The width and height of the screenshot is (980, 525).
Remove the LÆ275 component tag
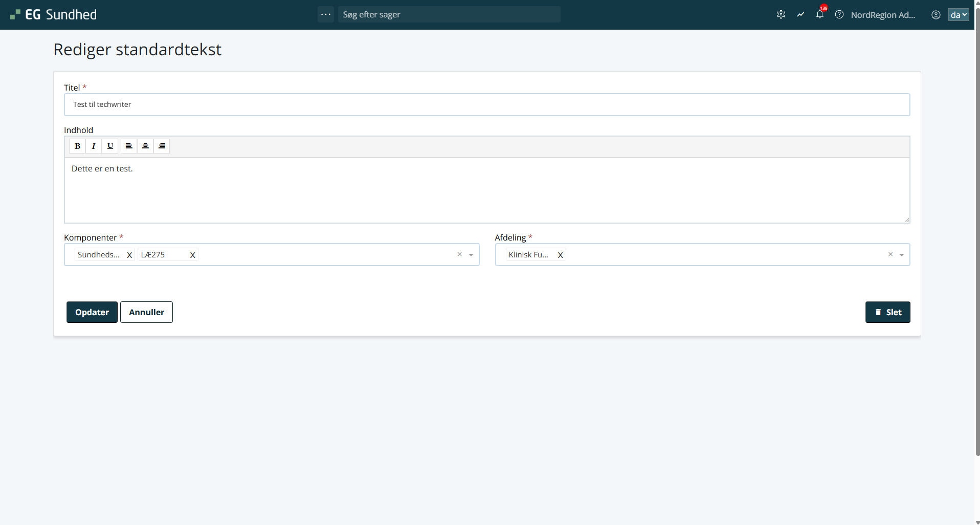[192, 255]
